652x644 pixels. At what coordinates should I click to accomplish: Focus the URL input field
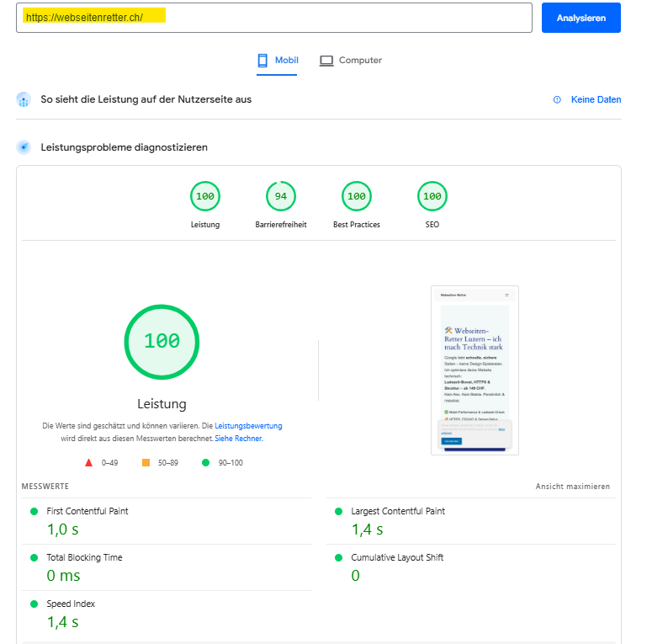(x=274, y=18)
